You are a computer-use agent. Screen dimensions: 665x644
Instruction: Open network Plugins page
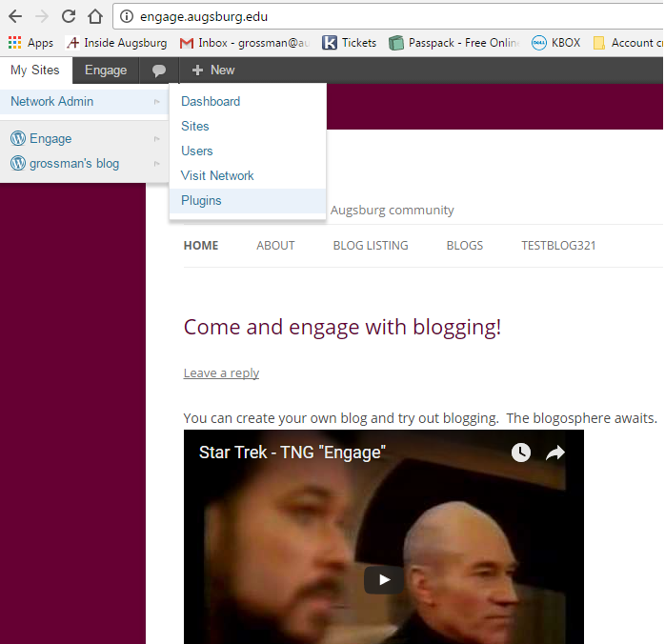[x=248, y=200]
